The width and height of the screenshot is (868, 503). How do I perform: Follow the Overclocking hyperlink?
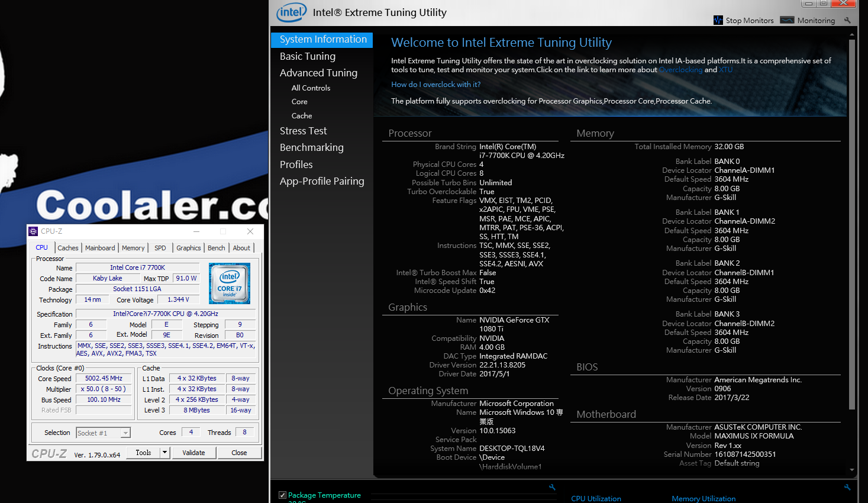pyautogui.click(x=680, y=70)
